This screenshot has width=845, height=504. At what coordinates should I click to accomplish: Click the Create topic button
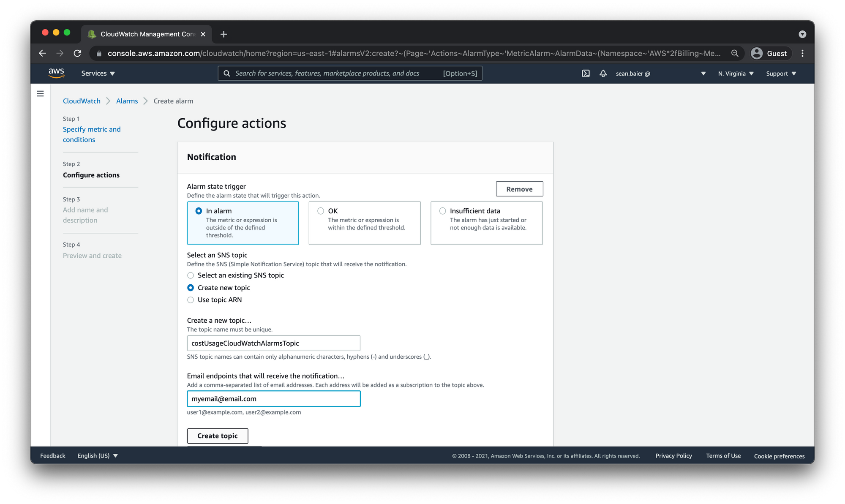click(217, 436)
